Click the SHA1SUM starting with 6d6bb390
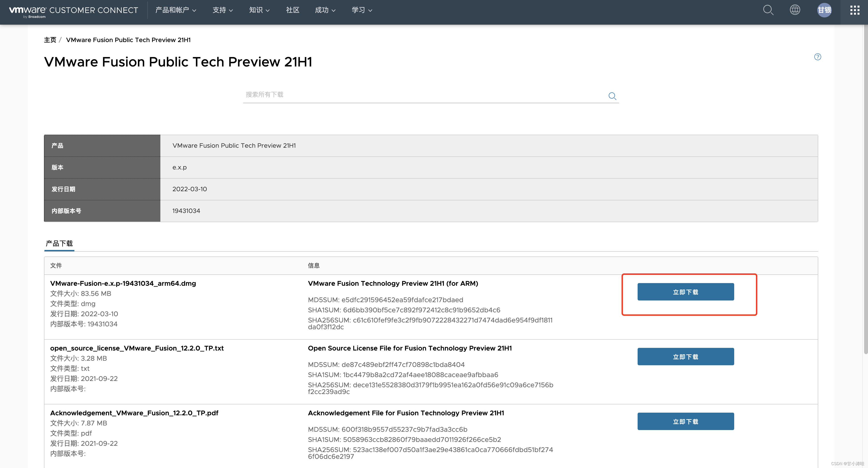 (404, 310)
